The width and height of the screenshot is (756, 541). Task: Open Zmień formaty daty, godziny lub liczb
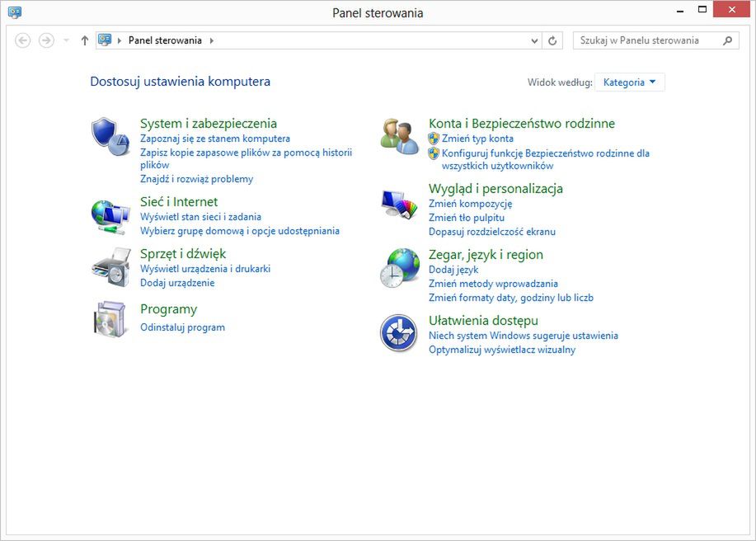click(x=510, y=298)
